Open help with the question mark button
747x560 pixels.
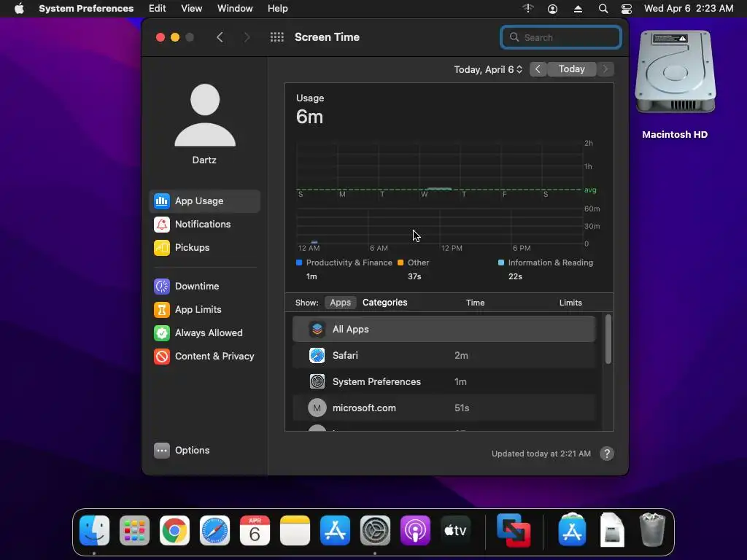click(x=606, y=454)
